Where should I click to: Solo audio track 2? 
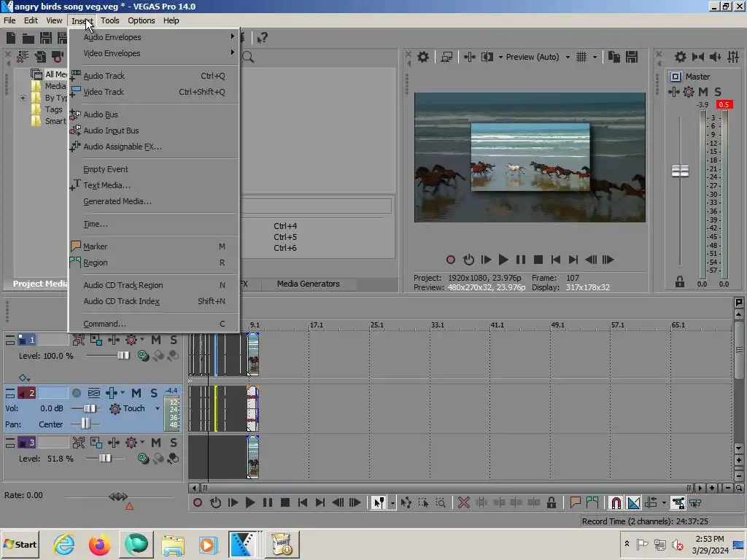coord(153,393)
